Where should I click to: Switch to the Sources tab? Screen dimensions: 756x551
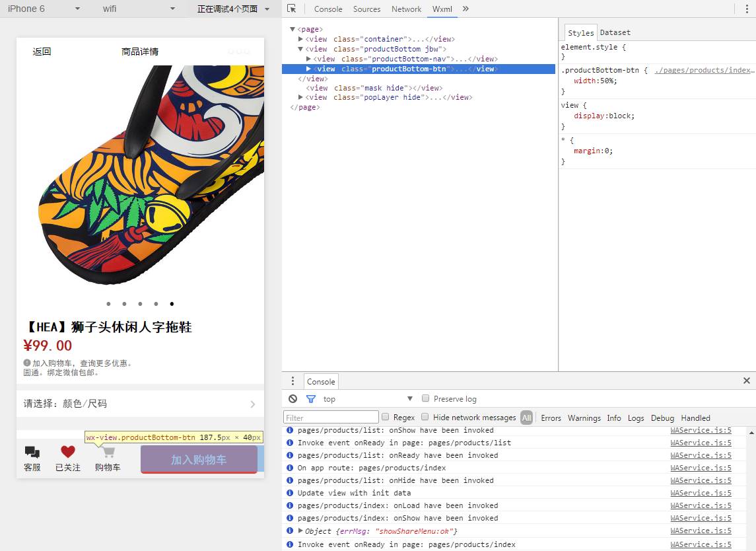tap(366, 9)
